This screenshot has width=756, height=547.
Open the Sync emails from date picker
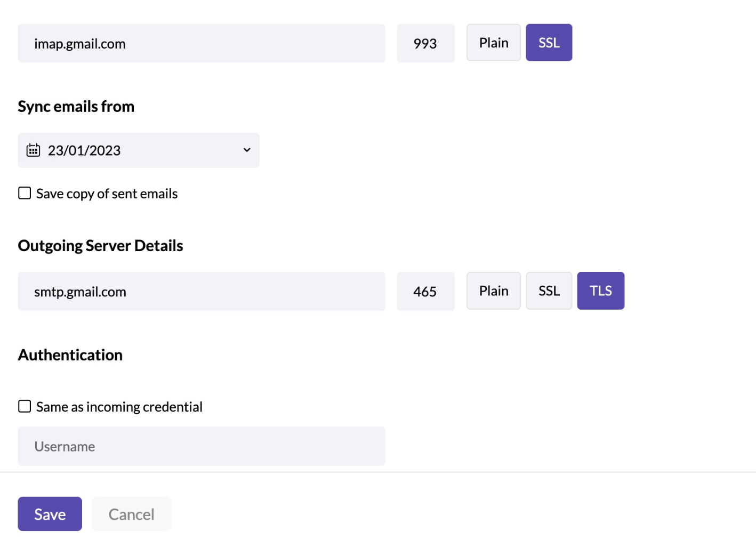click(139, 150)
